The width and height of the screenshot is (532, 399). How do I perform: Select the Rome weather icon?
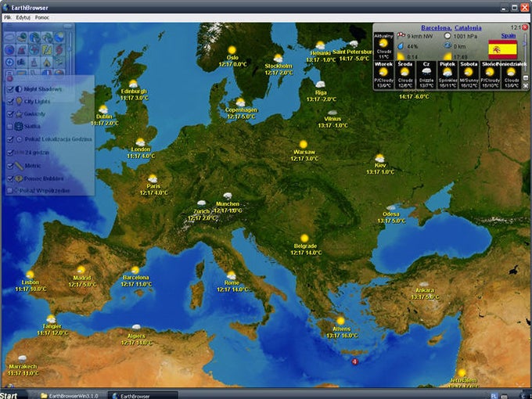coord(232,275)
